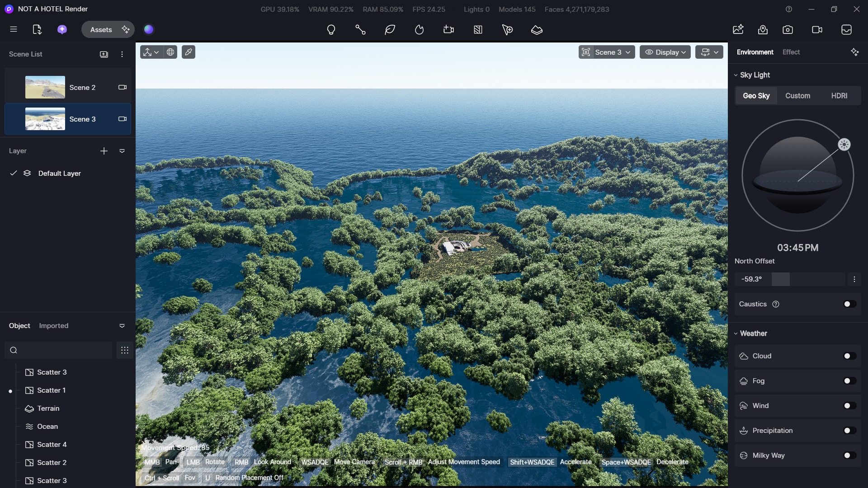
Task: Click the globe icon in viewport toolbar
Action: pyautogui.click(x=170, y=52)
